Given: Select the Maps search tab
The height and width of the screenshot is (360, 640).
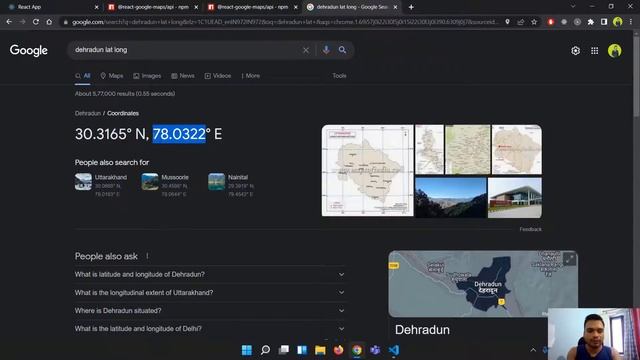Looking at the screenshot, I should click(112, 76).
